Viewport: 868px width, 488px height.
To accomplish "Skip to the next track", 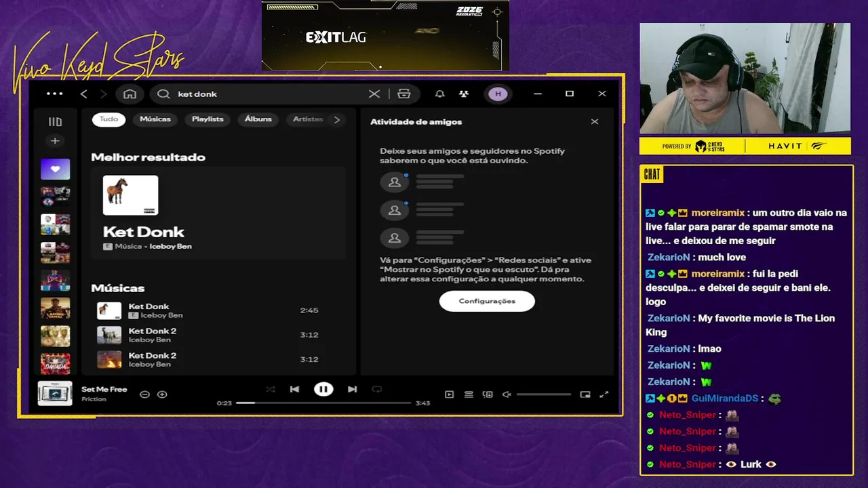I will pyautogui.click(x=352, y=389).
